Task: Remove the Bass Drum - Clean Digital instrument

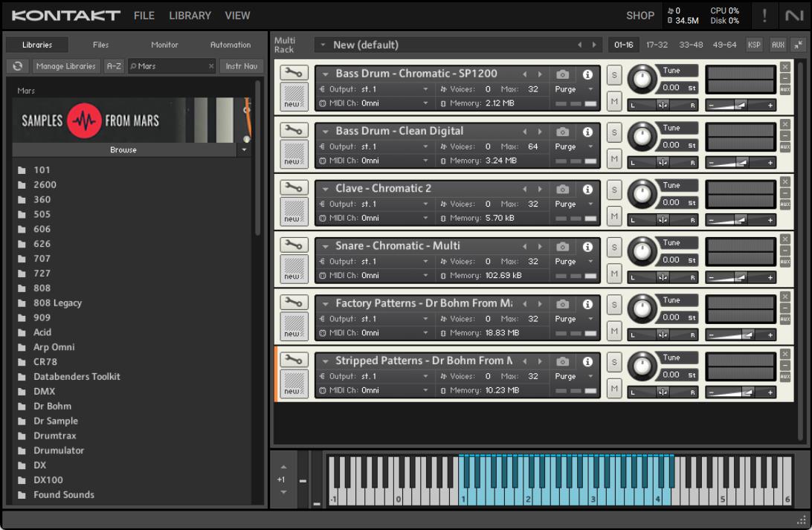Action: (785, 124)
